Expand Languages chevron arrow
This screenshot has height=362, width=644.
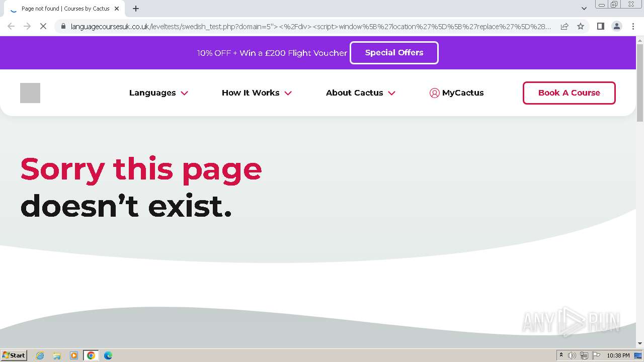[184, 93]
